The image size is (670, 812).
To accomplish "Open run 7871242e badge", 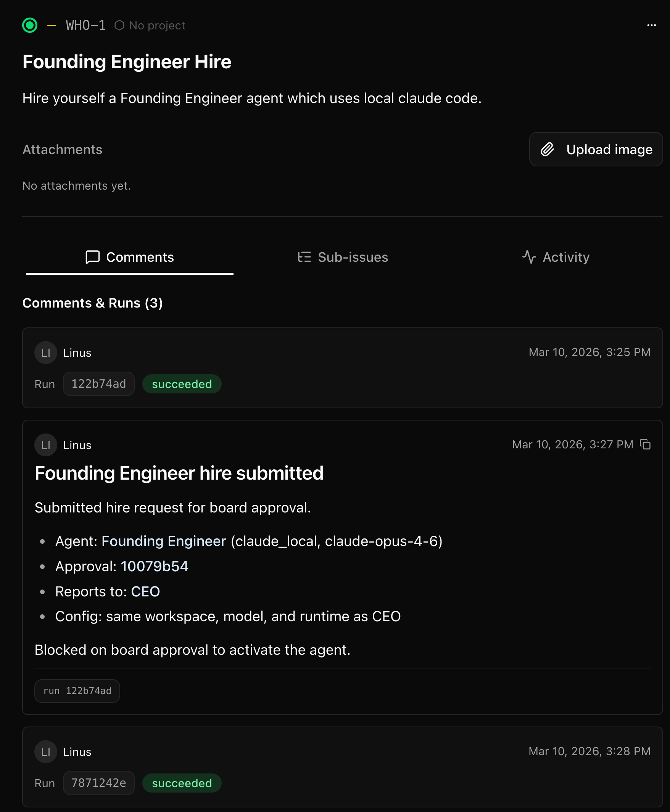I will pyautogui.click(x=98, y=783).
